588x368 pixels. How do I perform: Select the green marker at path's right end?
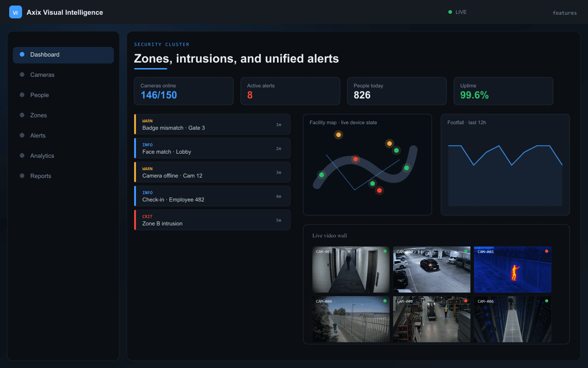point(407,168)
